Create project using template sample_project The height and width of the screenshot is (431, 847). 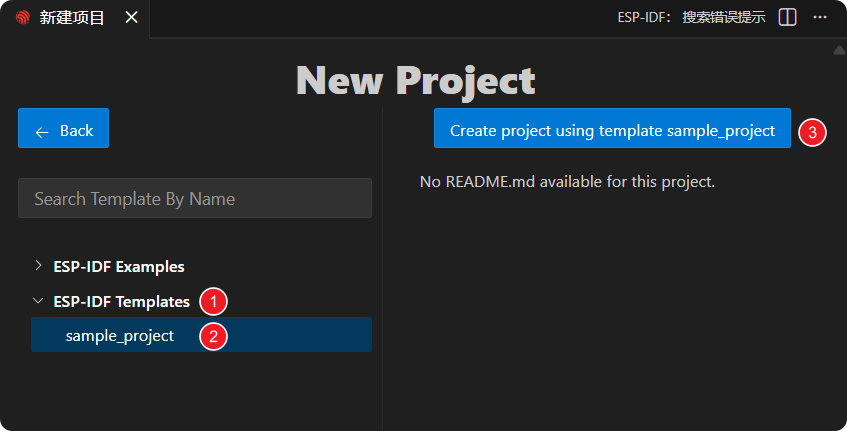click(612, 130)
